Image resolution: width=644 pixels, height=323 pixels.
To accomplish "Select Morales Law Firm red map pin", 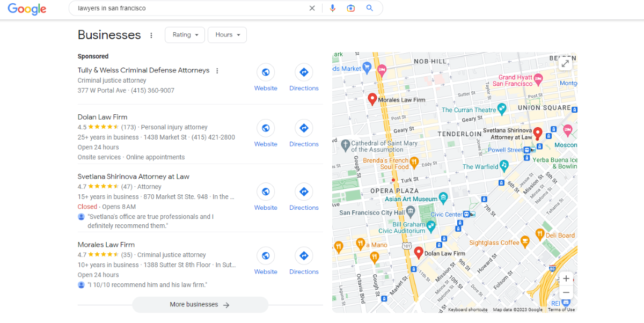I will [372, 99].
